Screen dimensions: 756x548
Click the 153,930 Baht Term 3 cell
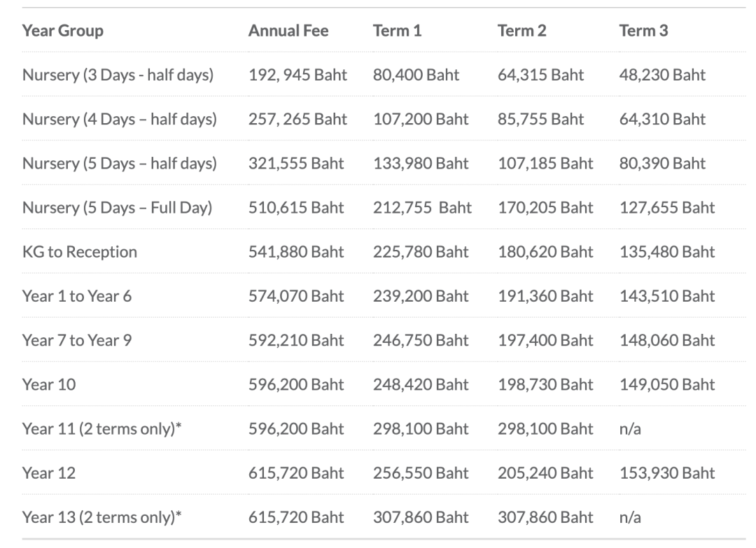click(667, 473)
